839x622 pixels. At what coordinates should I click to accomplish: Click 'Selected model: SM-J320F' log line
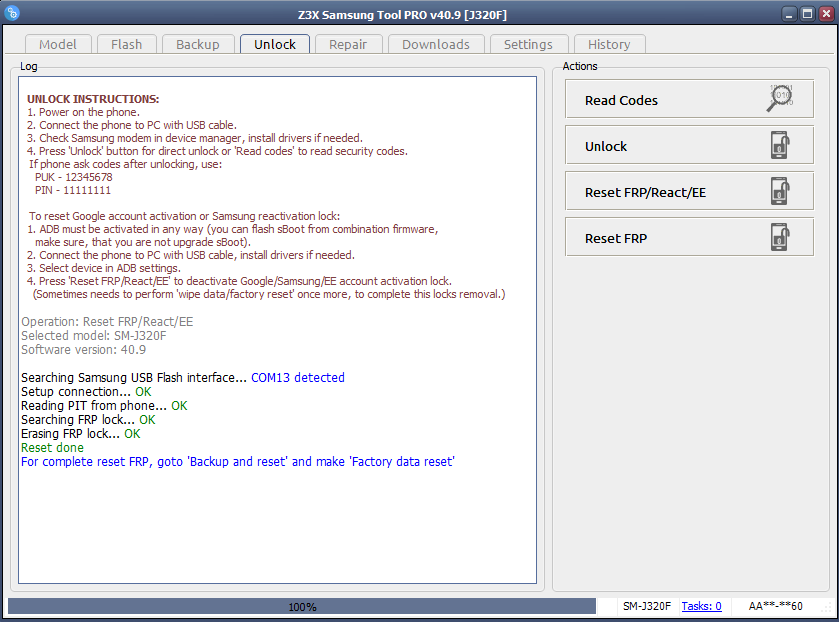click(94, 336)
